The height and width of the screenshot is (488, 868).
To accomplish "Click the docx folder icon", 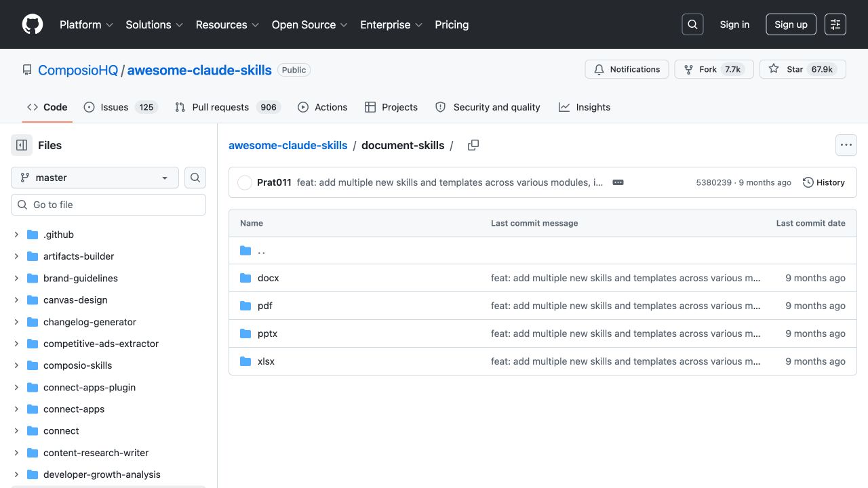I will tap(245, 278).
